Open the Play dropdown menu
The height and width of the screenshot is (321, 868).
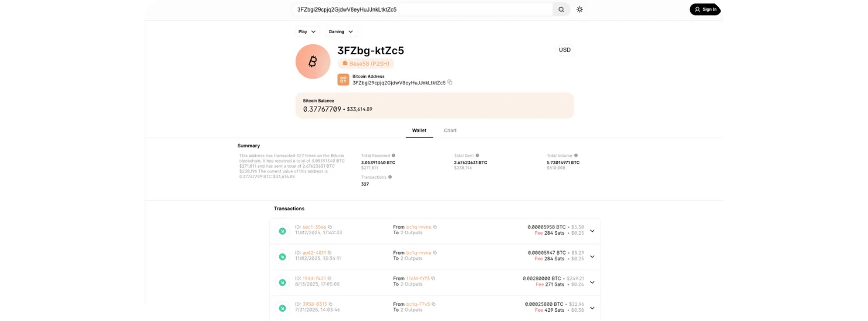307,31
